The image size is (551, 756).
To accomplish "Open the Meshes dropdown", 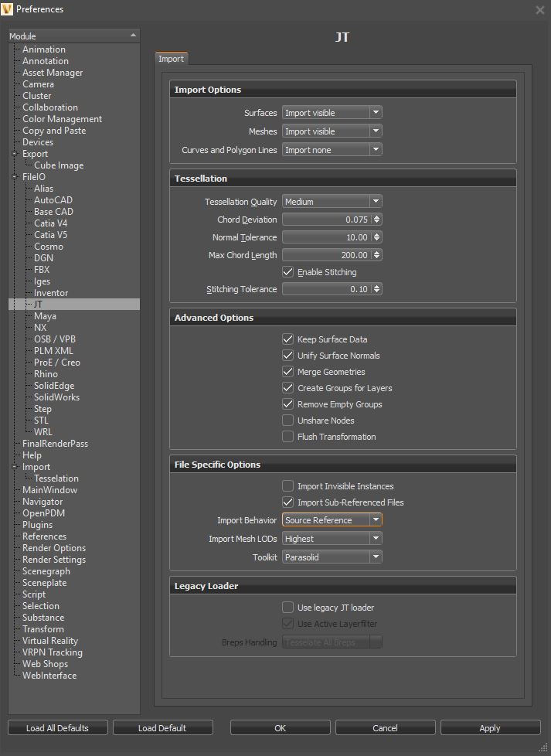I will coord(332,131).
